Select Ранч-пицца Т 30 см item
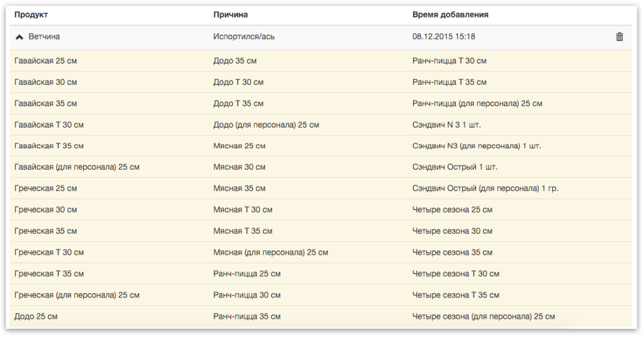This screenshot has height=337, width=644. pyautogui.click(x=449, y=61)
